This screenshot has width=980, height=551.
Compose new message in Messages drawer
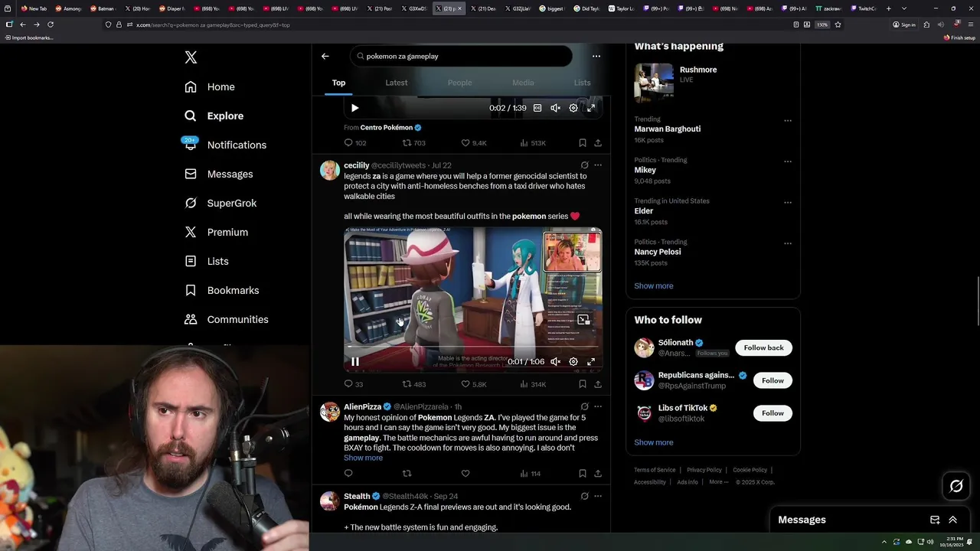[935, 520]
